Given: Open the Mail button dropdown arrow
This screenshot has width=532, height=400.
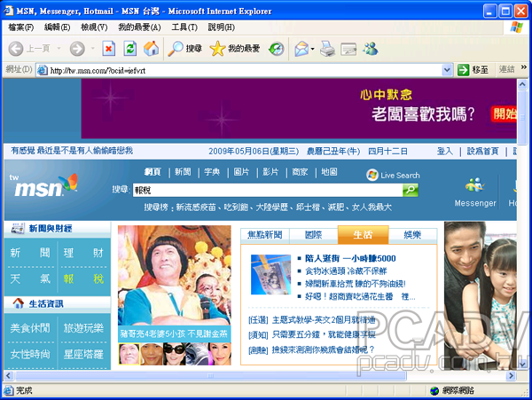Looking at the screenshot, I should pos(312,49).
